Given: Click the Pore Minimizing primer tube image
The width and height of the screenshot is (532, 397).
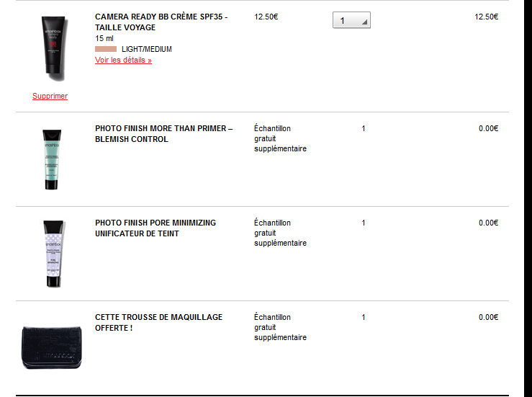Looking at the screenshot, I should coord(50,254).
